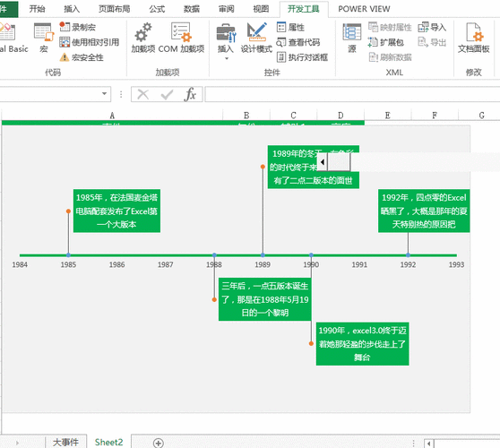Select the 1992年 event label box
The height and width of the screenshot is (448, 500).
[424, 211]
